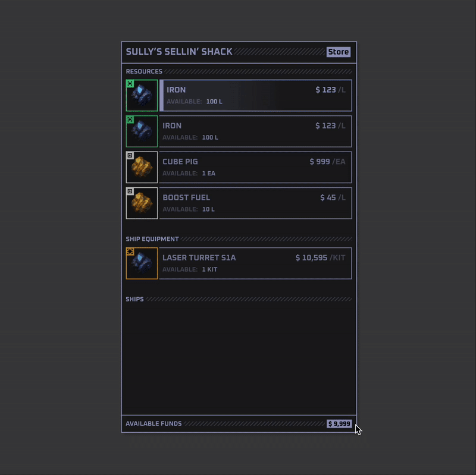This screenshot has width=476, height=475.
Task: Select the highlighted Iron listing row
Action: click(256, 96)
